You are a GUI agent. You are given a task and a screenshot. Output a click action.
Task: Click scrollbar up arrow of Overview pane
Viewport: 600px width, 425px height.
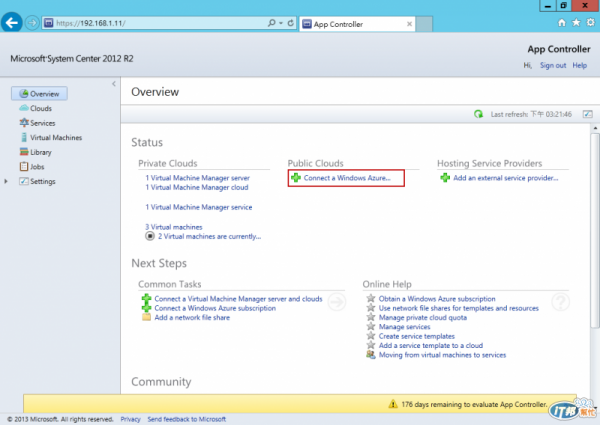[x=595, y=128]
